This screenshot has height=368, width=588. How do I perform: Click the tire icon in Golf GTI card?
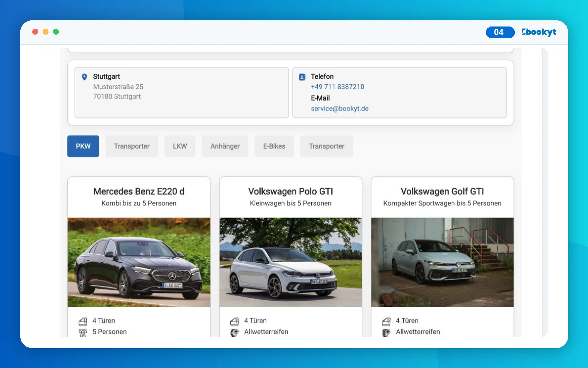pos(386,332)
